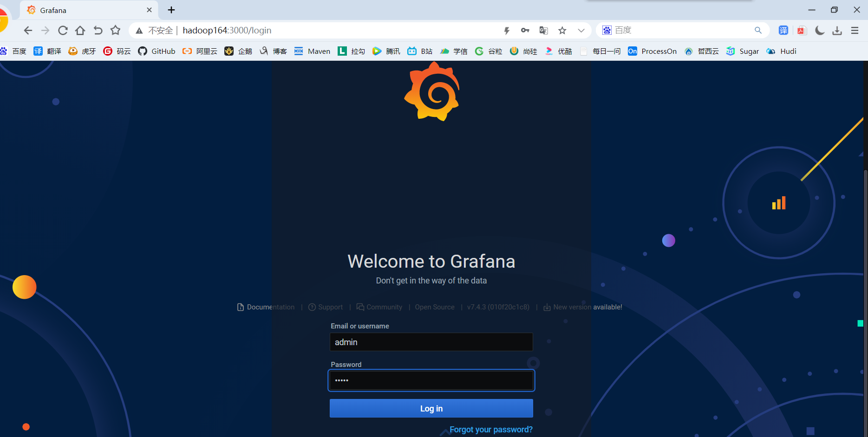Open the home page icon

pos(80,31)
